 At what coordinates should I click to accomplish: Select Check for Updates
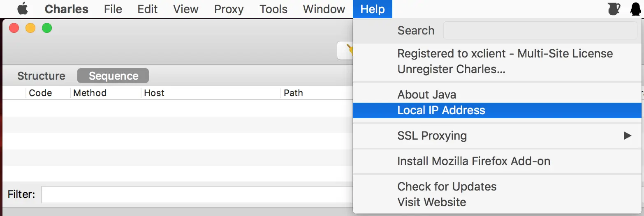[x=447, y=186]
